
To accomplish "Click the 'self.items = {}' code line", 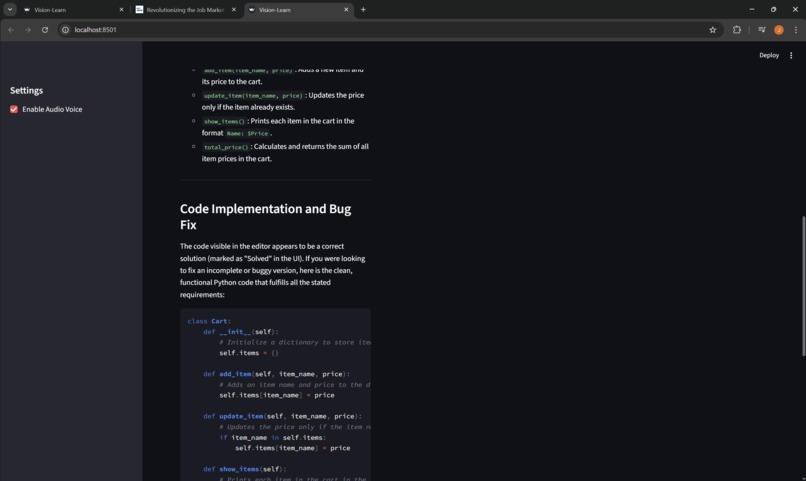I will [x=249, y=353].
